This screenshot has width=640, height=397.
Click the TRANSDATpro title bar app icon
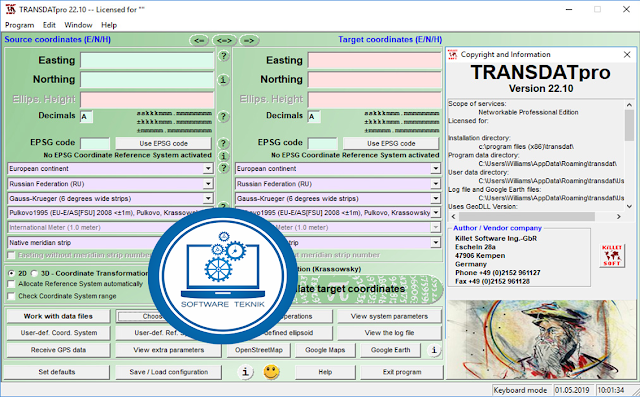tap(10, 9)
